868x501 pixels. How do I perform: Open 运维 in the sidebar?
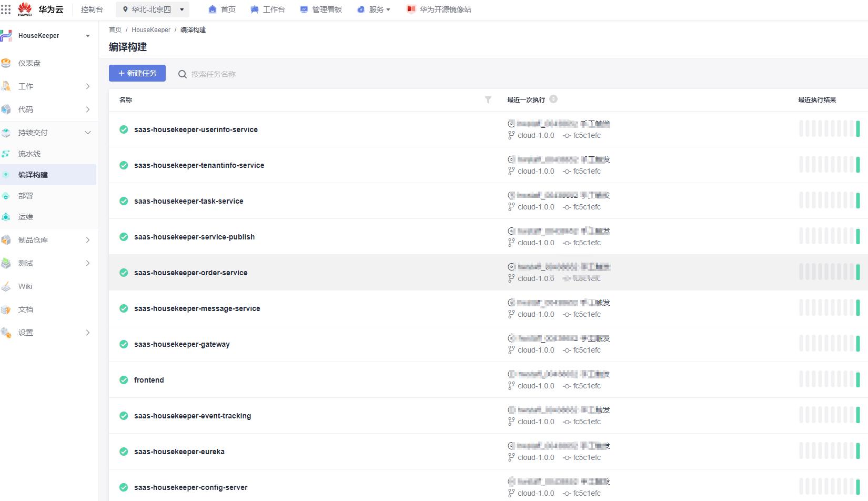click(x=26, y=217)
